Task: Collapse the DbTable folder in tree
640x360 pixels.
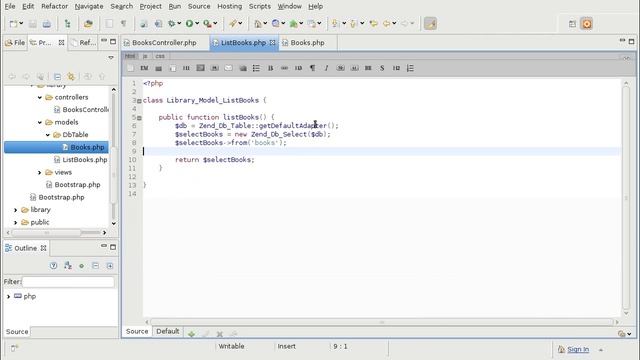Action: pyautogui.click(x=48, y=135)
